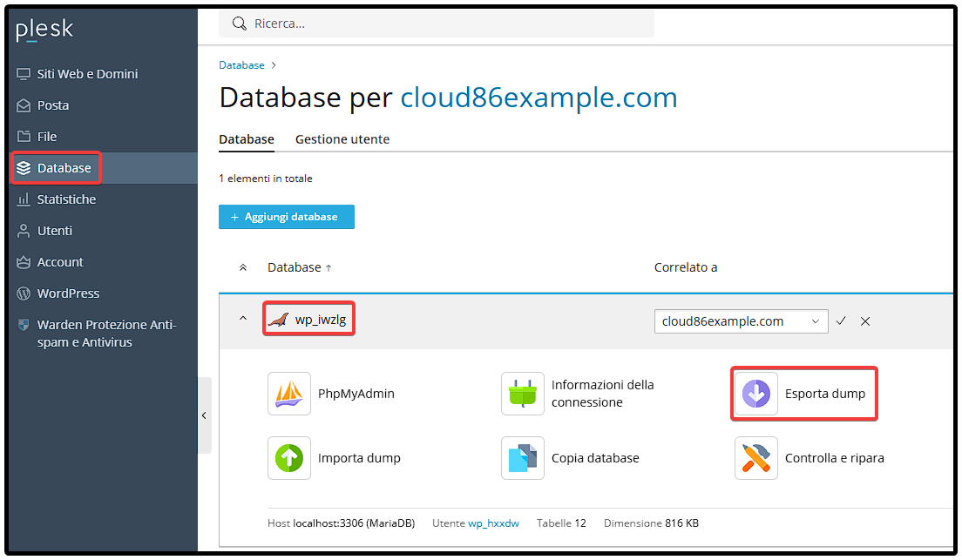Click the crown icon beside Account

[24, 262]
